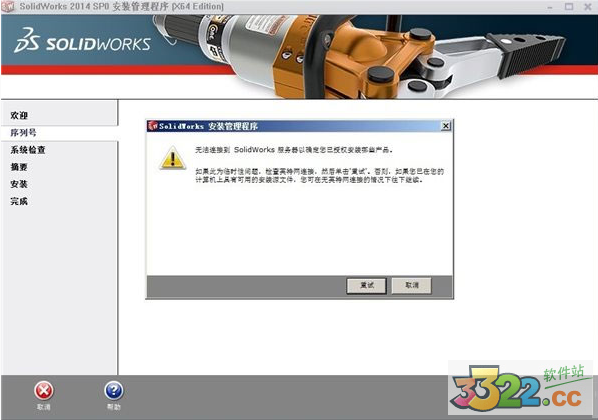
Task: Click the yellow warning triangle icon in dialog
Action: coord(172,158)
